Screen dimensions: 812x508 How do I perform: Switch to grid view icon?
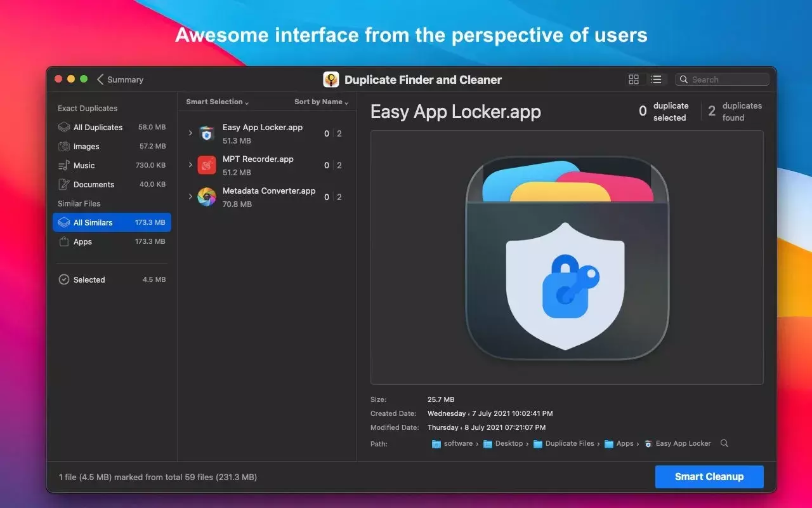point(633,79)
